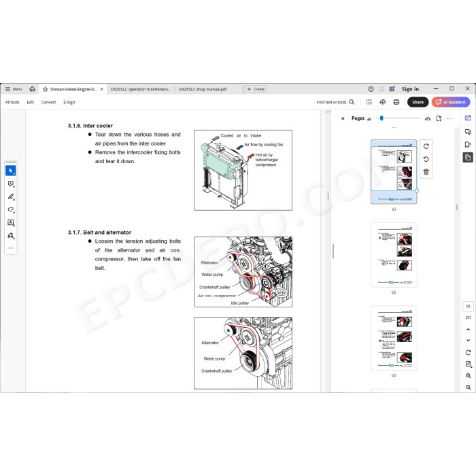Choose the Select arrow tool
Image resolution: width=476 pixels, height=476 pixels.
pos(11,171)
